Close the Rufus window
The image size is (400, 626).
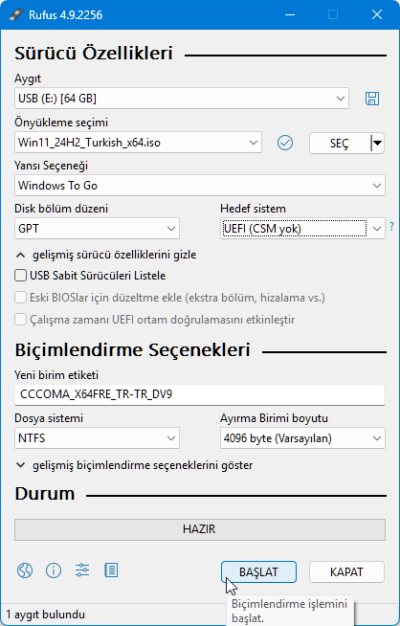tap(377, 15)
